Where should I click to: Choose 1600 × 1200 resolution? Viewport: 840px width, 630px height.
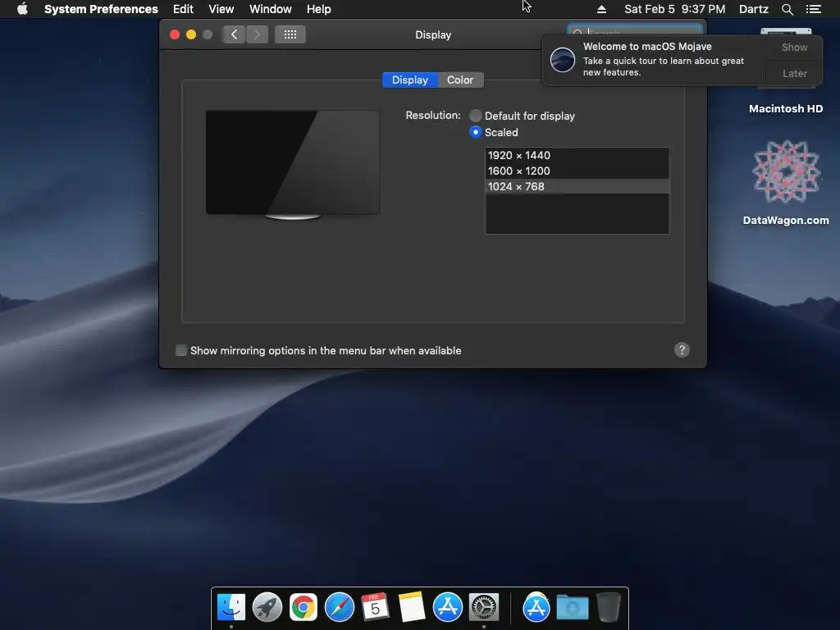coord(577,171)
